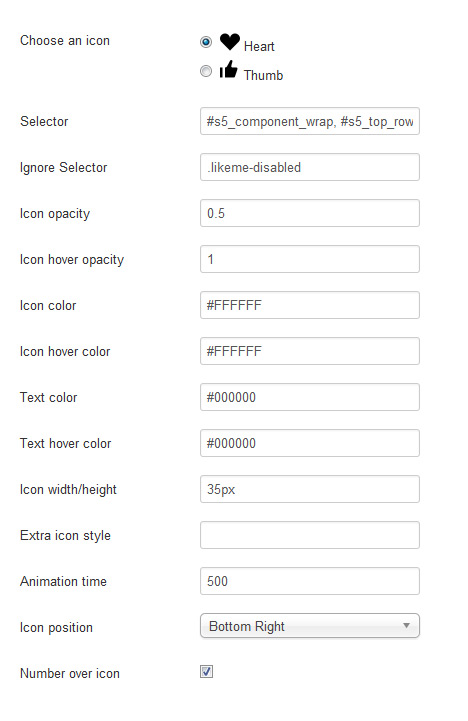
Task: Click the Bottom Right dropdown arrow
Action: coord(406,625)
